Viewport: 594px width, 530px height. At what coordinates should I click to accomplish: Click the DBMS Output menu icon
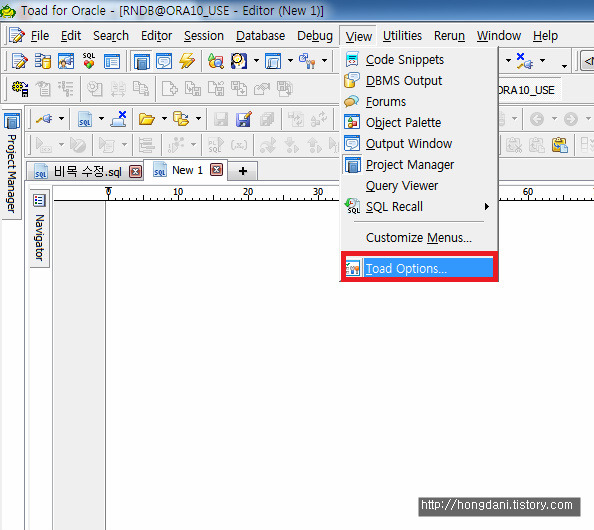coord(352,80)
